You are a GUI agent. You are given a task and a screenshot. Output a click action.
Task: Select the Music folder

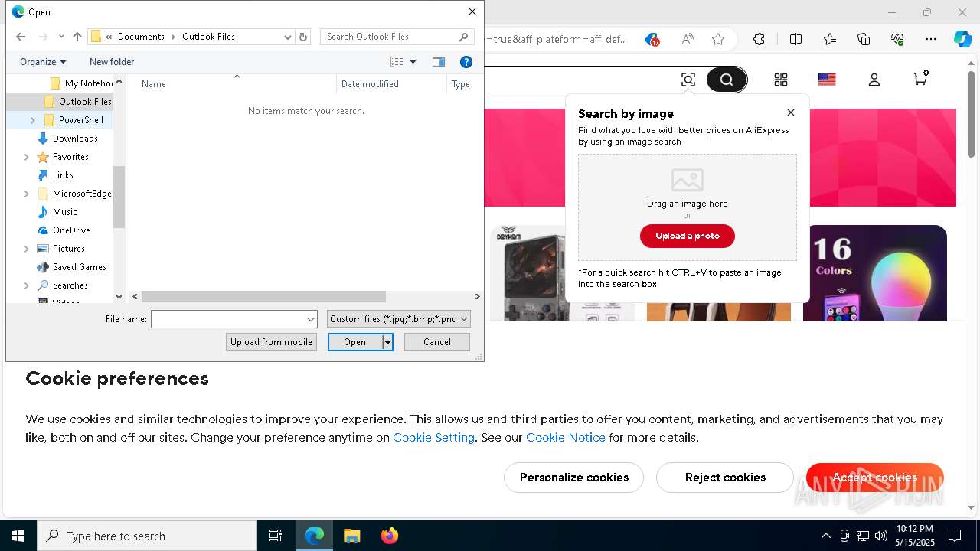(x=57, y=212)
